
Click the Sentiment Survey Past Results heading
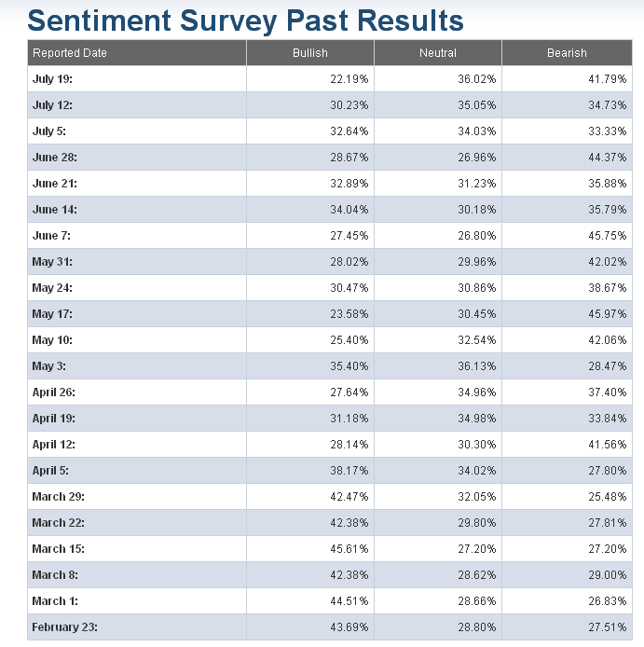[x=245, y=20]
